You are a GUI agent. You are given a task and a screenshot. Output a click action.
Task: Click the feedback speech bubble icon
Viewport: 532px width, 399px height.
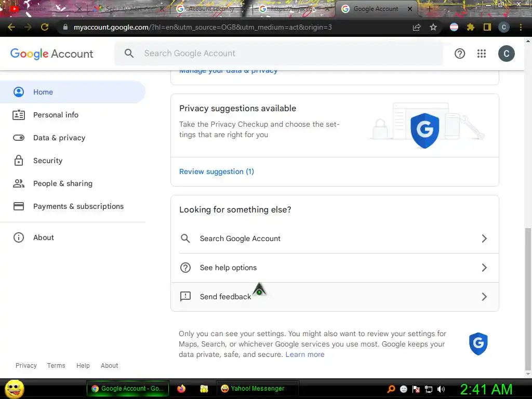tap(185, 297)
